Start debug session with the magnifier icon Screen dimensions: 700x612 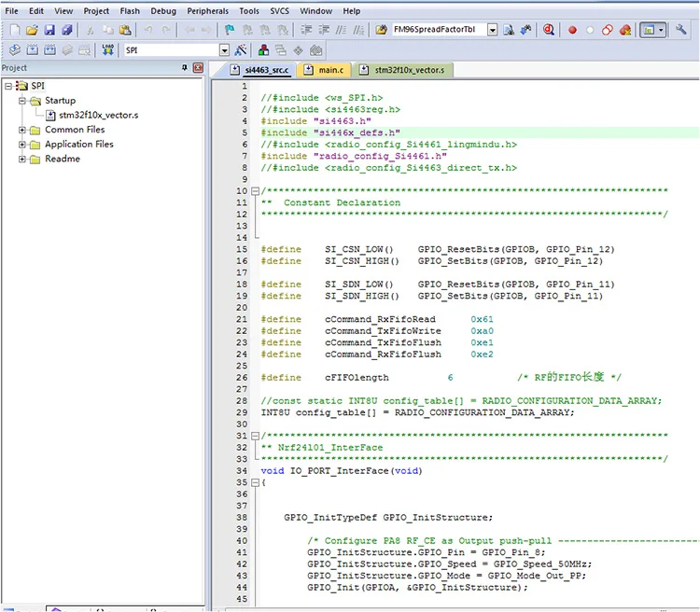549,30
